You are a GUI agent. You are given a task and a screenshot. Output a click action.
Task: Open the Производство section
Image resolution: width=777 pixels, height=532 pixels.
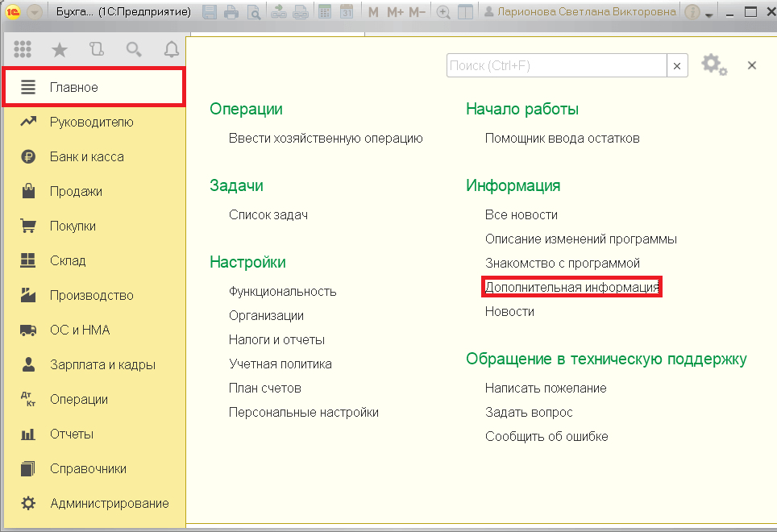point(93,295)
